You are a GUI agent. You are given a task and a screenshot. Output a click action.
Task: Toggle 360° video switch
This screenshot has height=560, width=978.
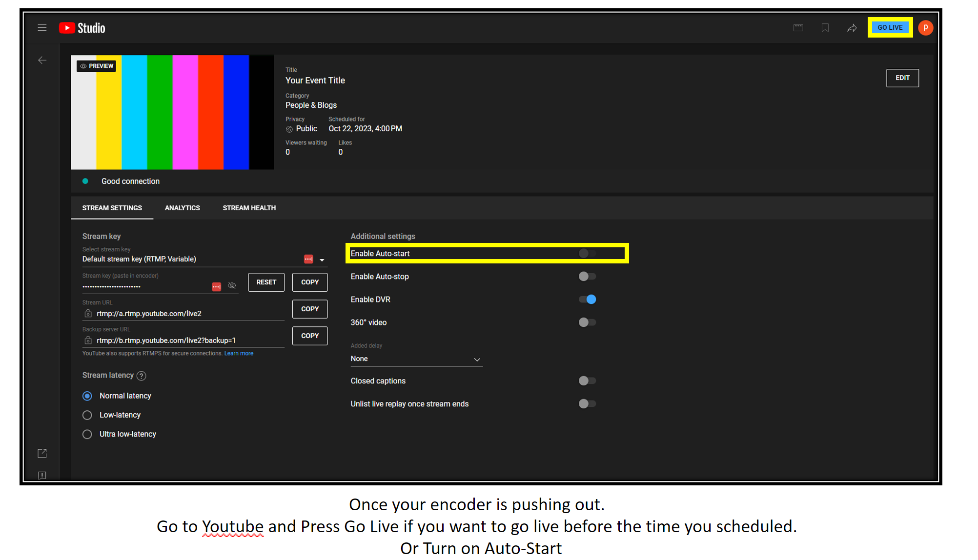(x=587, y=322)
